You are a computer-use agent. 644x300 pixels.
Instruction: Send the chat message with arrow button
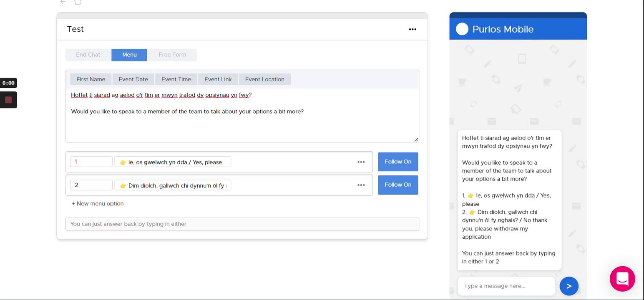[x=569, y=286]
